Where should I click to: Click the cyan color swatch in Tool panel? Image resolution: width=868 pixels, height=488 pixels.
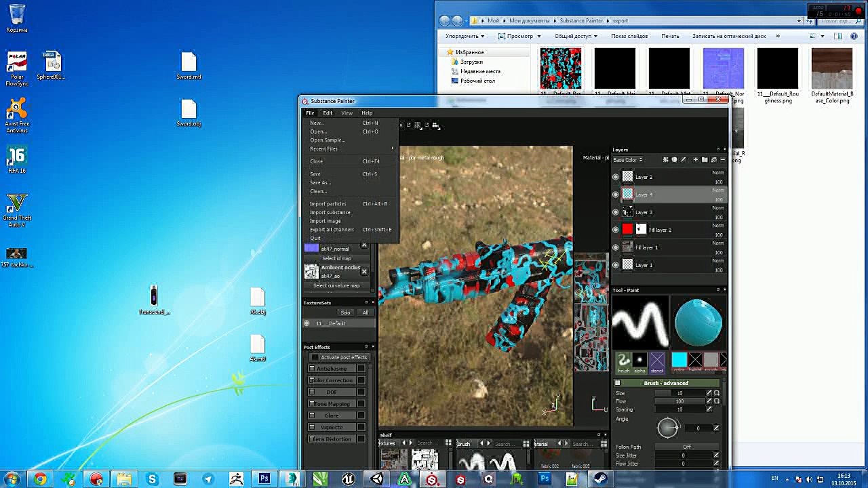click(679, 360)
